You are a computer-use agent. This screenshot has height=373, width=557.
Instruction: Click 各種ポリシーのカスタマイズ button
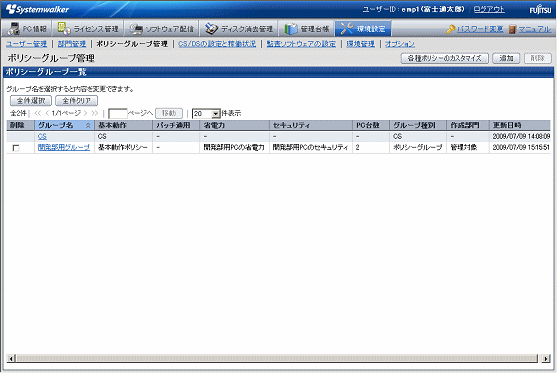point(445,58)
